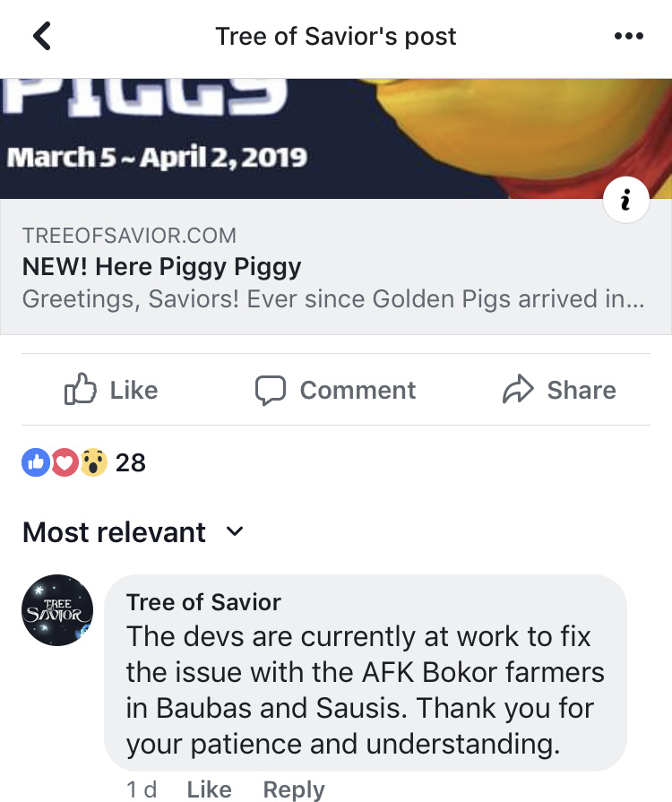Reply to the Tree of Savior comment
Screen dimensions: 672x802
point(293,789)
